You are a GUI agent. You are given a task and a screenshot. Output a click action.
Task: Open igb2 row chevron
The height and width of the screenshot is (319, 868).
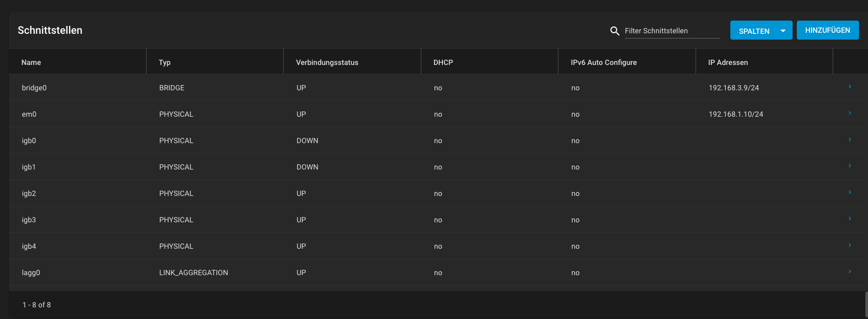pos(850,192)
